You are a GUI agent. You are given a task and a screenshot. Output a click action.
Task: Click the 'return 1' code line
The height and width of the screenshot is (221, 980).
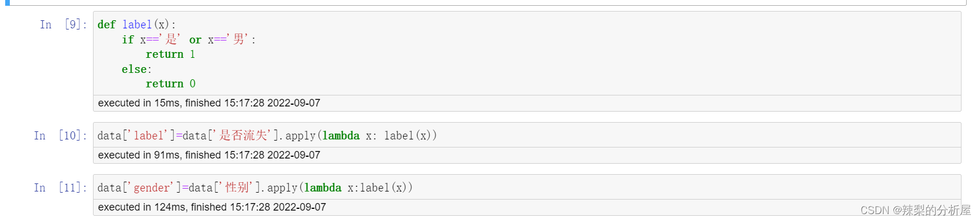pos(170,54)
